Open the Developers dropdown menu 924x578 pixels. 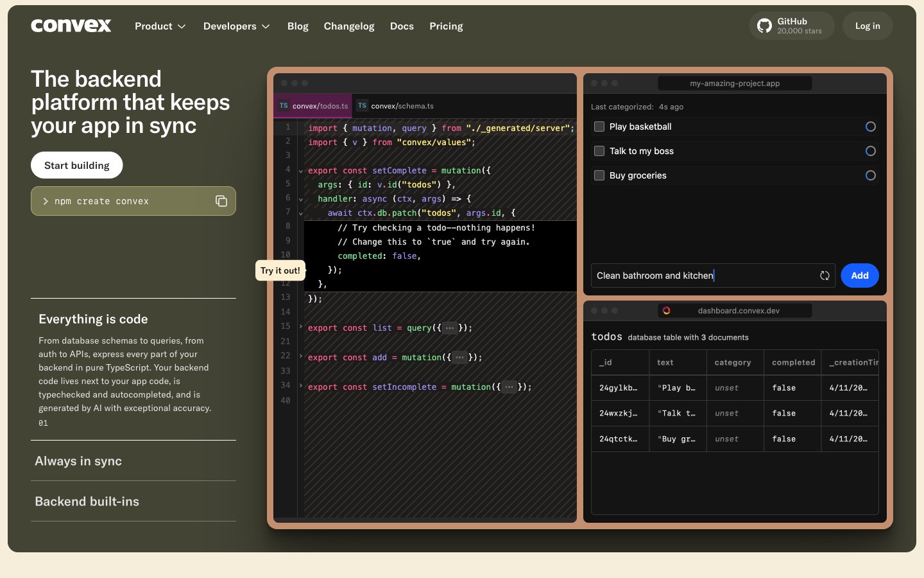[237, 26]
